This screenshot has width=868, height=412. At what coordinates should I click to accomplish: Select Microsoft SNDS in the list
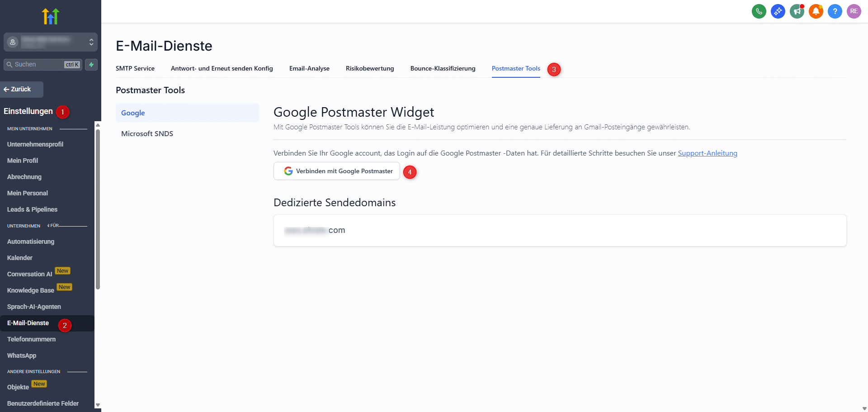tap(187, 133)
